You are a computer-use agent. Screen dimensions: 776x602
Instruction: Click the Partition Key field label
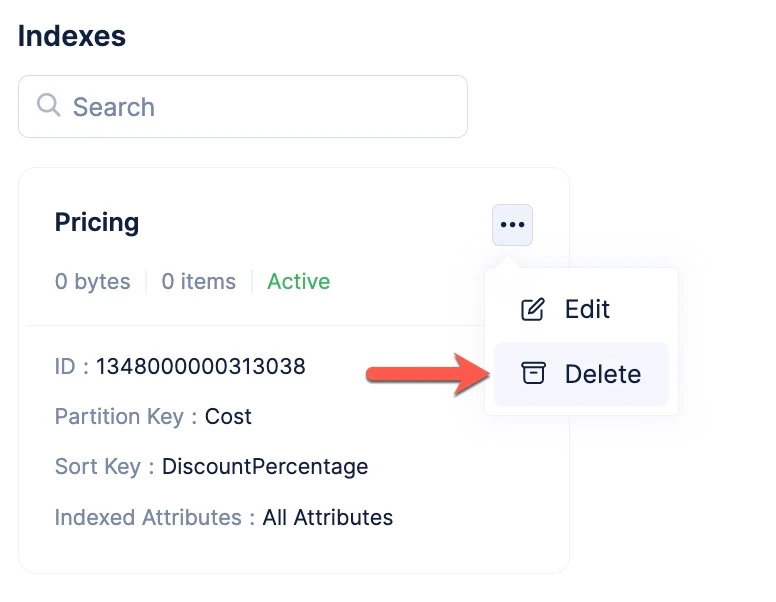(119, 416)
